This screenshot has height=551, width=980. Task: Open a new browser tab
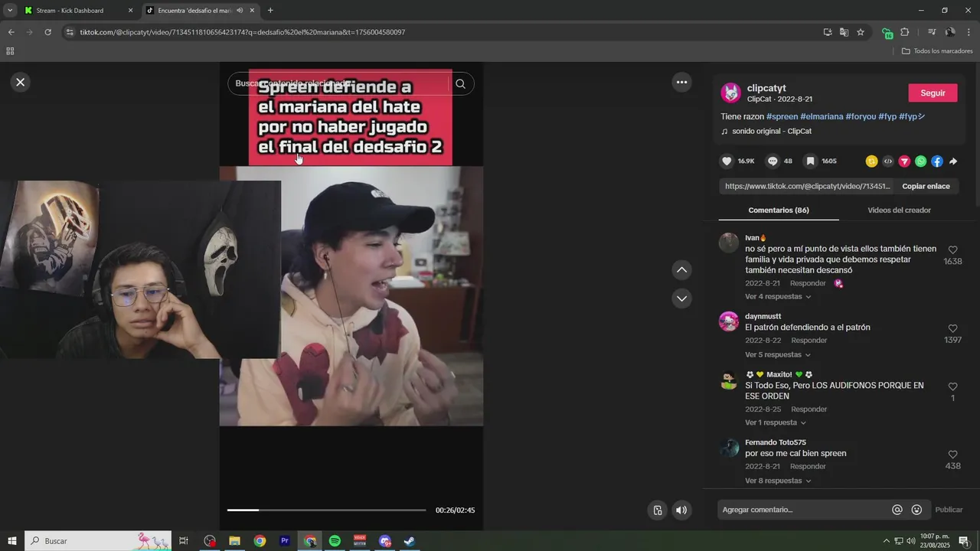pos(270,11)
